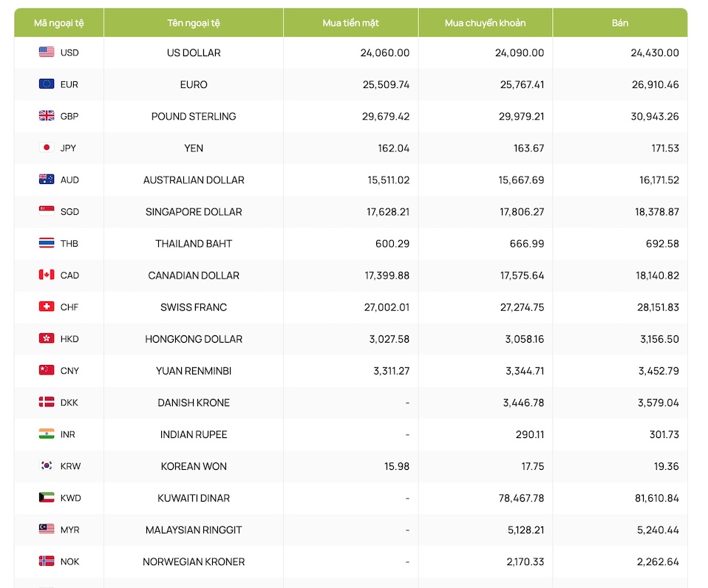Click the "Bán" column header
Viewport: 708px width, 588px height.
(x=619, y=23)
